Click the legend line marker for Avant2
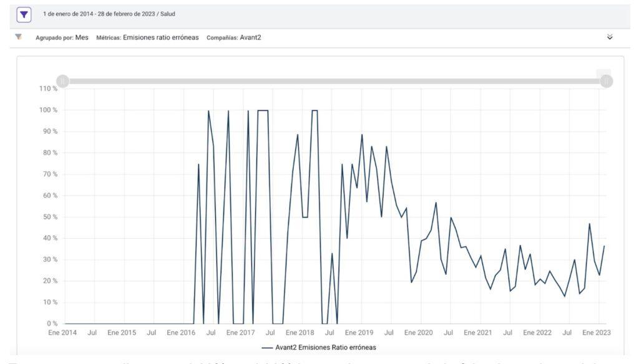639x364 pixels. pos(268,347)
